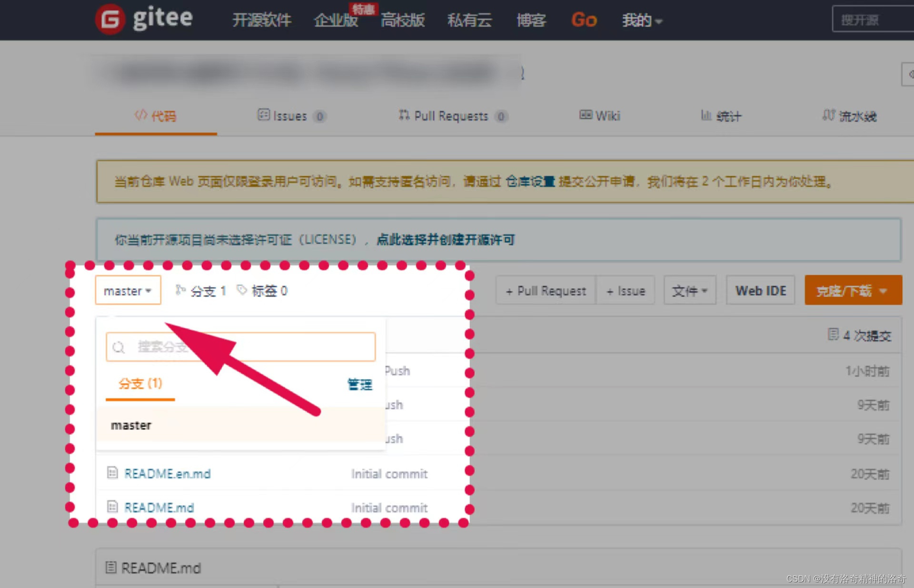This screenshot has height=588, width=914.
Task: Expand the 克隆/下载 dropdown
Action: (x=853, y=290)
